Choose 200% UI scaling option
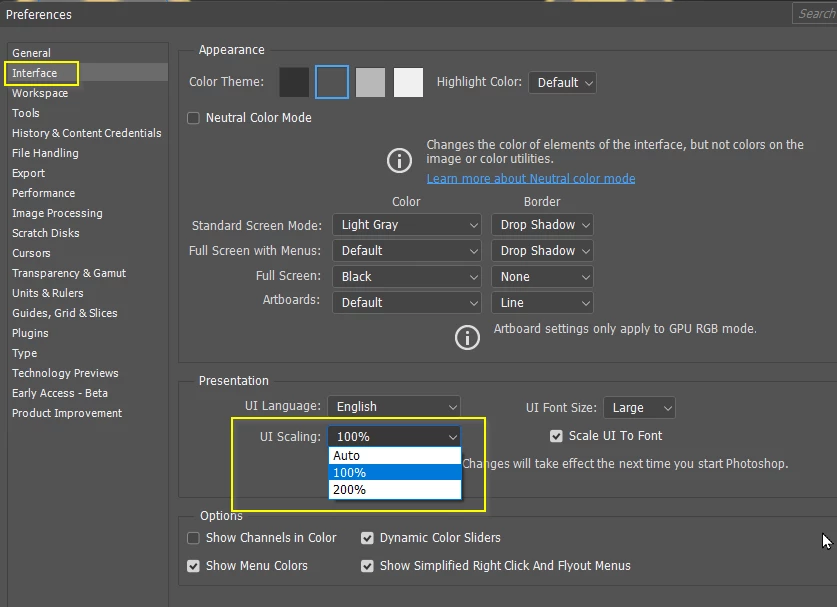 tap(395, 490)
